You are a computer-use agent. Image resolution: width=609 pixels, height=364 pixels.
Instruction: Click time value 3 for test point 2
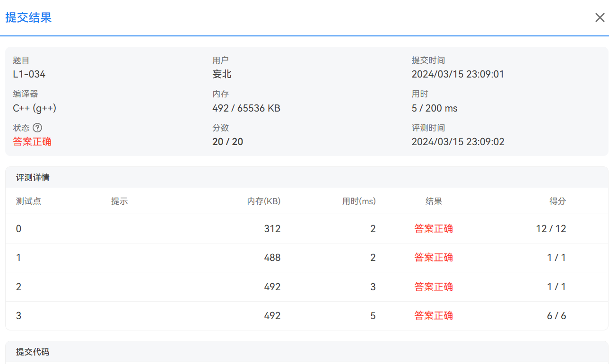coord(373,287)
